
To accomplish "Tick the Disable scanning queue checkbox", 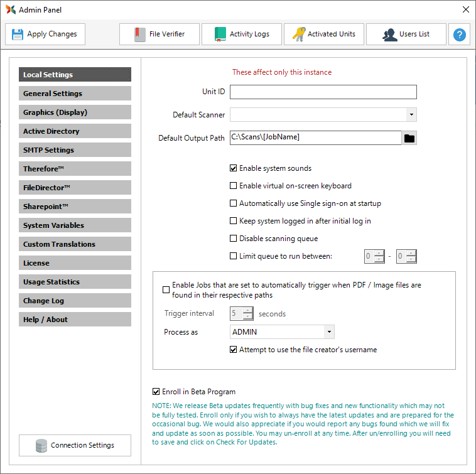I will click(x=234, y=239).
